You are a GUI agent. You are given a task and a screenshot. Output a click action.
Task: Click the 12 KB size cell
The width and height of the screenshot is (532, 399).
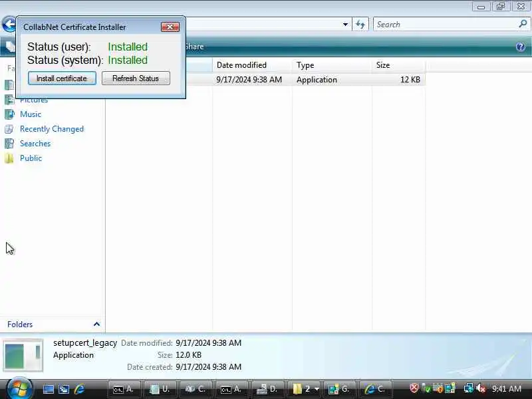[410, 80]
